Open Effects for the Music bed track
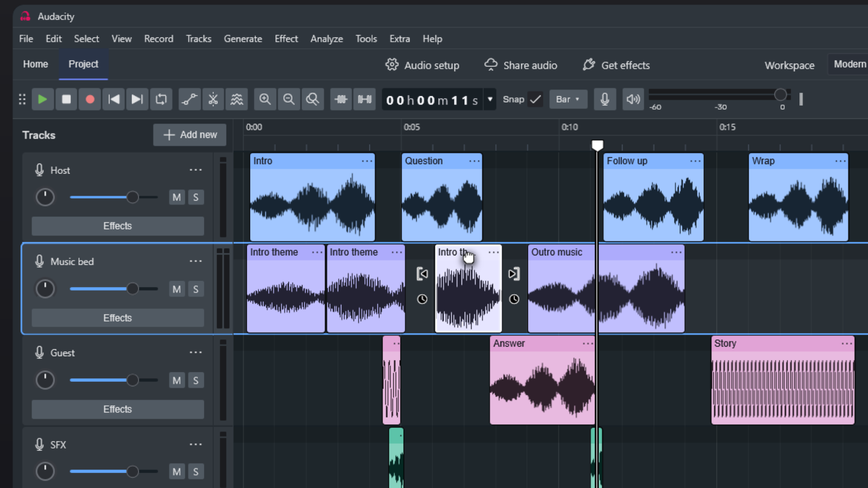Viewport: 868px width, 488px height. click(x=118, y=318)
